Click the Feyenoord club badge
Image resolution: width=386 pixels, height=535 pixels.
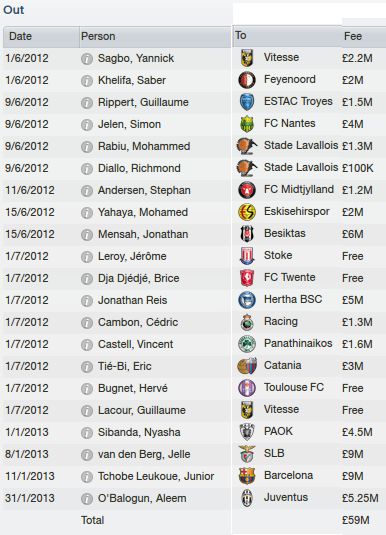coord(246,80)
